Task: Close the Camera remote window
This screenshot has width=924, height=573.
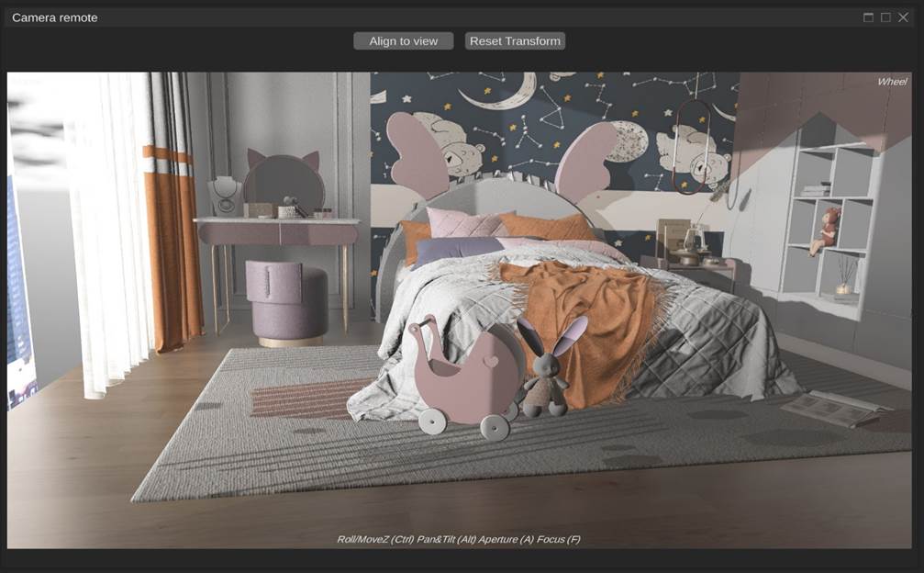Action: tap(904, 17)
